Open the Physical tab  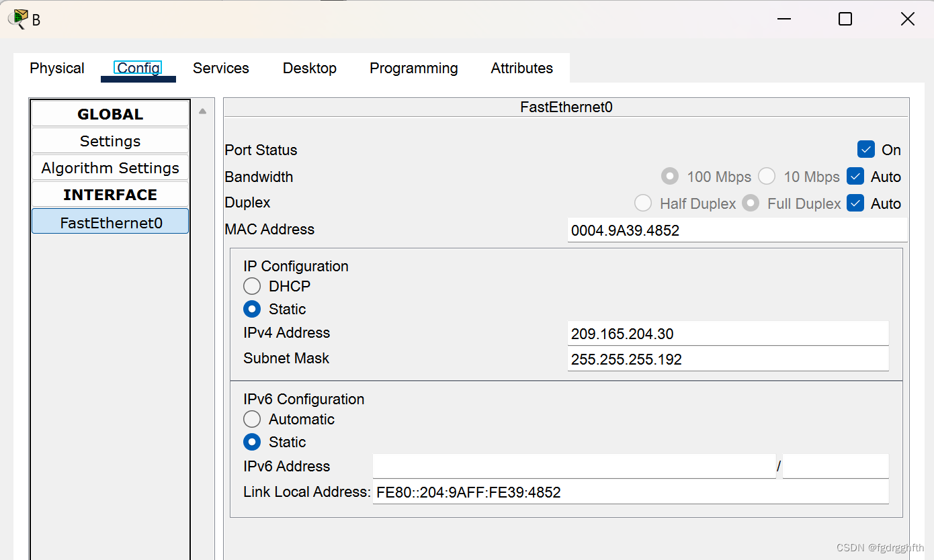[x=57, y=68]
